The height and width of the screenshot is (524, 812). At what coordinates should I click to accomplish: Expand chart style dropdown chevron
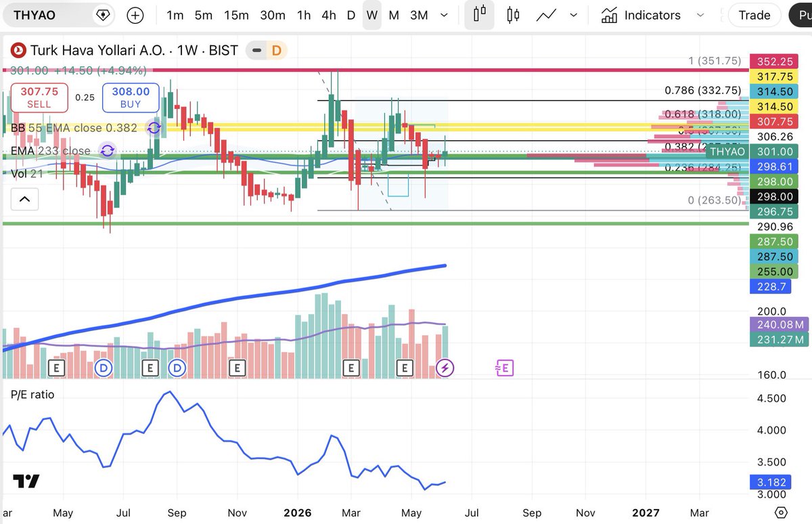click(574, 15)
